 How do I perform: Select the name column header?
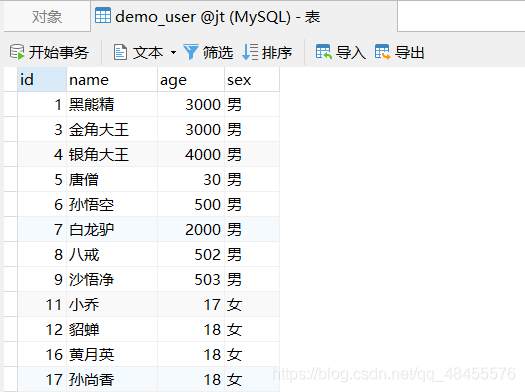(x=112, y=80)
